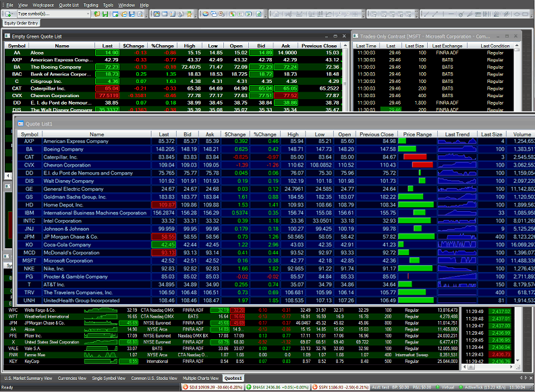Click the Chevron Corporation red price range bar
Viewport: 535px width, 392px height.
click(x=422, y=165)
